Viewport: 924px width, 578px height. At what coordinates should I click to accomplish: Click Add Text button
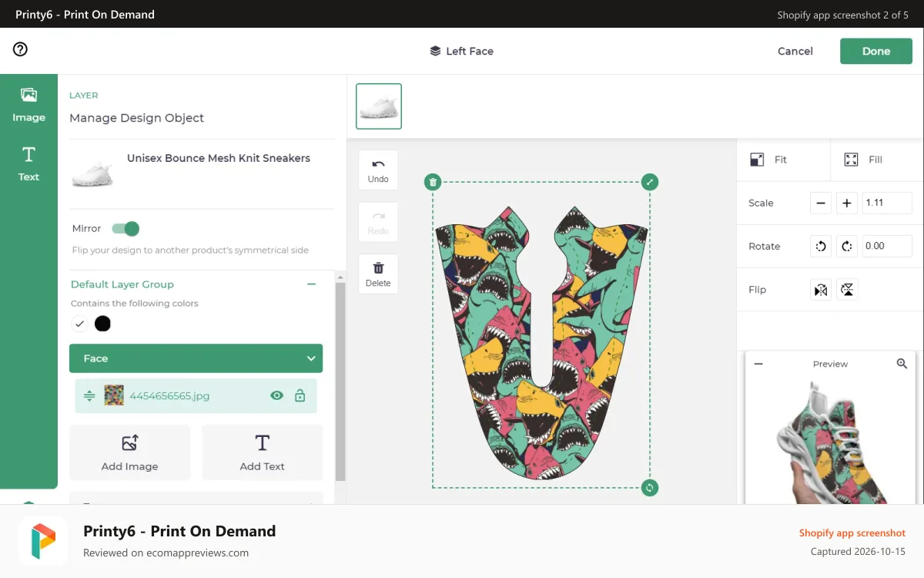[262, 452]
